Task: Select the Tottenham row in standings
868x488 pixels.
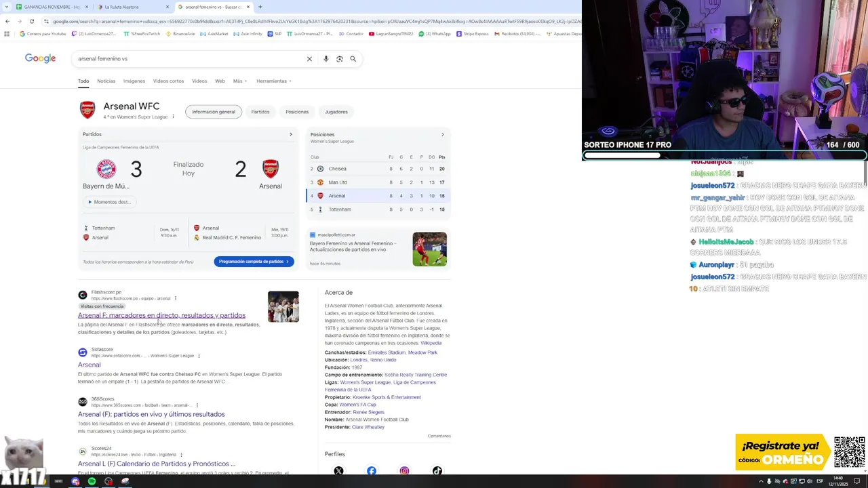Action: 378,209
